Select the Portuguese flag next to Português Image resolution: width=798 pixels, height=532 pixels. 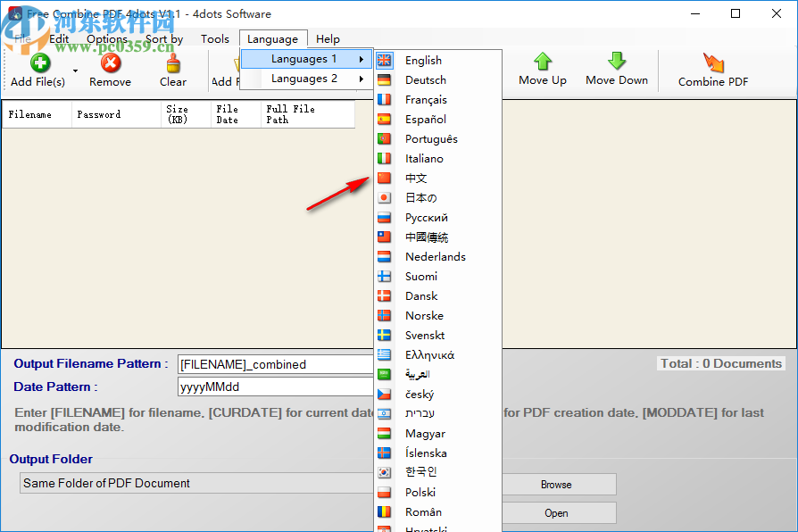click(x=384, y=138)
